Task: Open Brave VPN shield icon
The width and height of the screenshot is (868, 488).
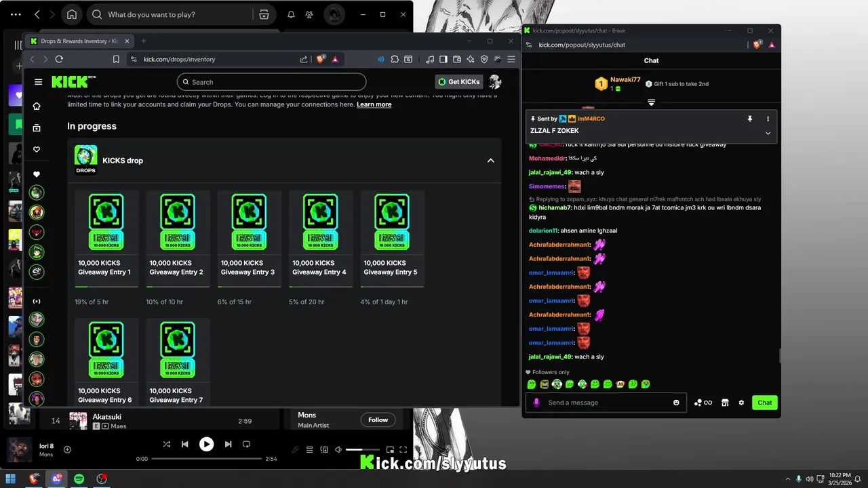Action: (x=484, y=59)
